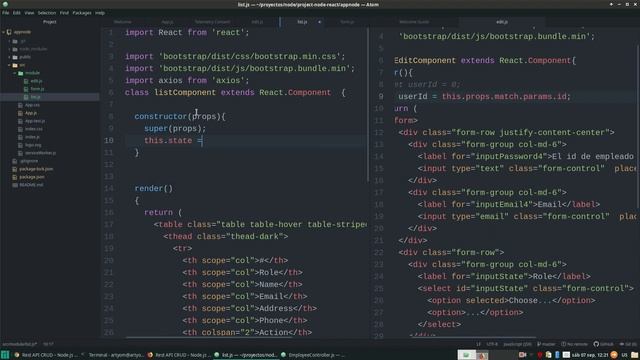Open the UTF-8 encoding selector
Screen dimensions: 640x360
pyautogui.click(x=492, y=344)
